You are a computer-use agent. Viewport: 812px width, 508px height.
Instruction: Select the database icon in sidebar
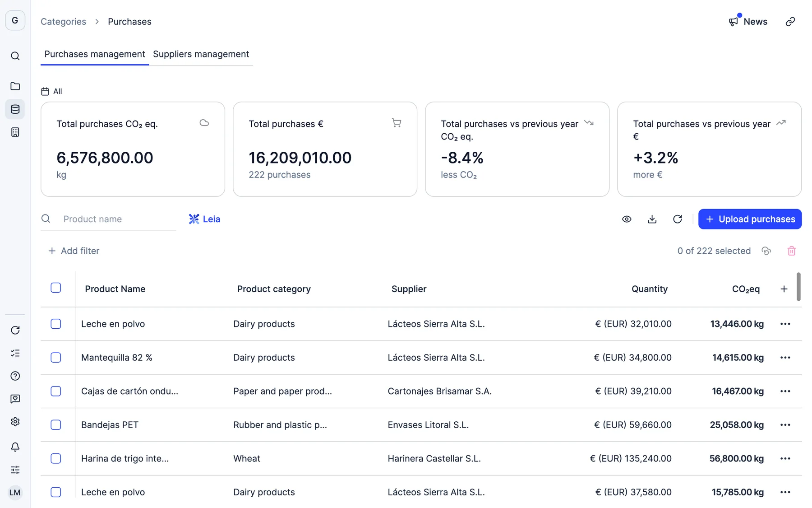click(15, 109)
